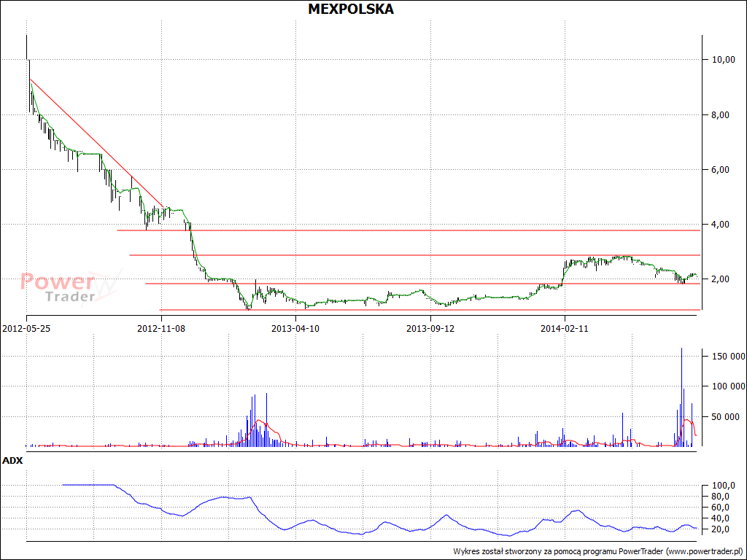Click the 80,0 ADX axis label
This screenshot has height=560, width=747.
721,496
